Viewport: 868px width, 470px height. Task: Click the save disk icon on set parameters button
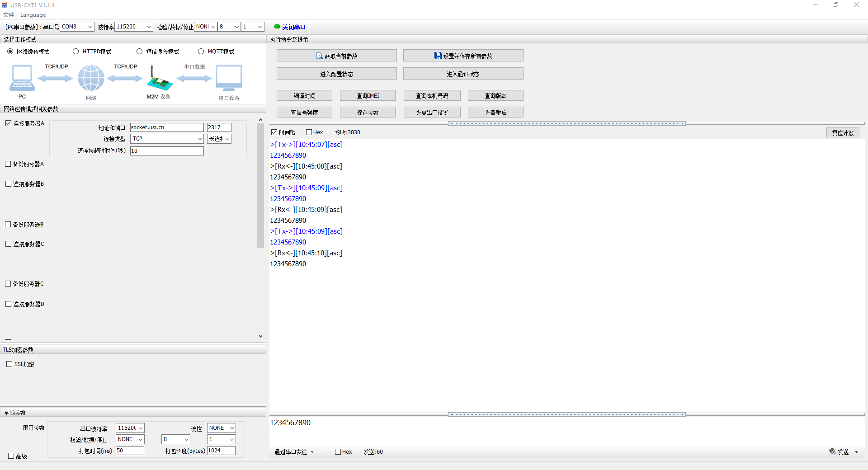tap(438, 56)
